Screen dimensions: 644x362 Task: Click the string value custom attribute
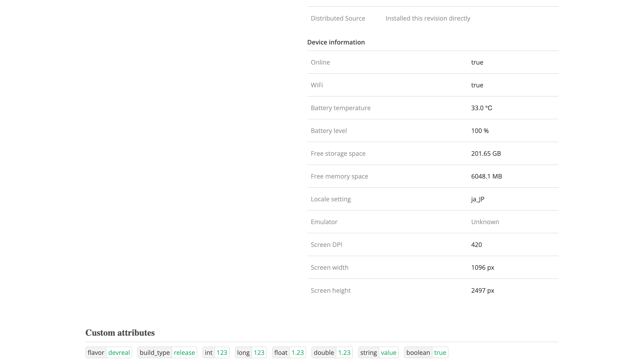[x=379, y=352]
